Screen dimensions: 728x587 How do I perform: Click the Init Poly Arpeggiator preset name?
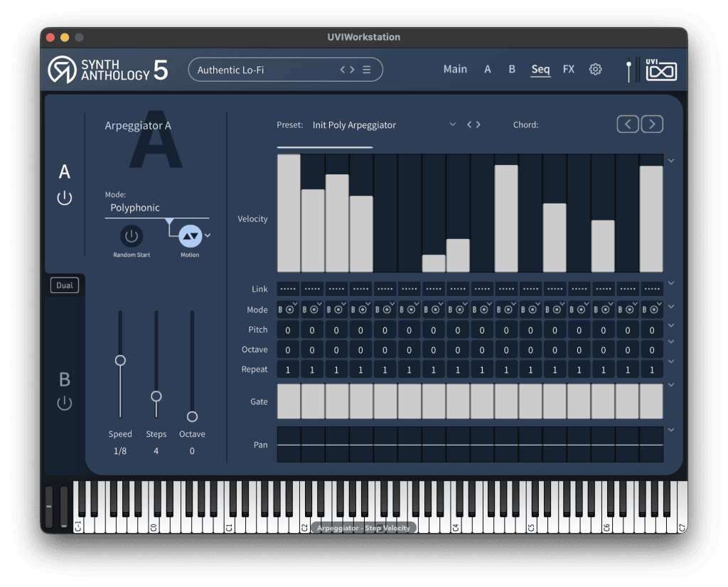coord(354,125)
